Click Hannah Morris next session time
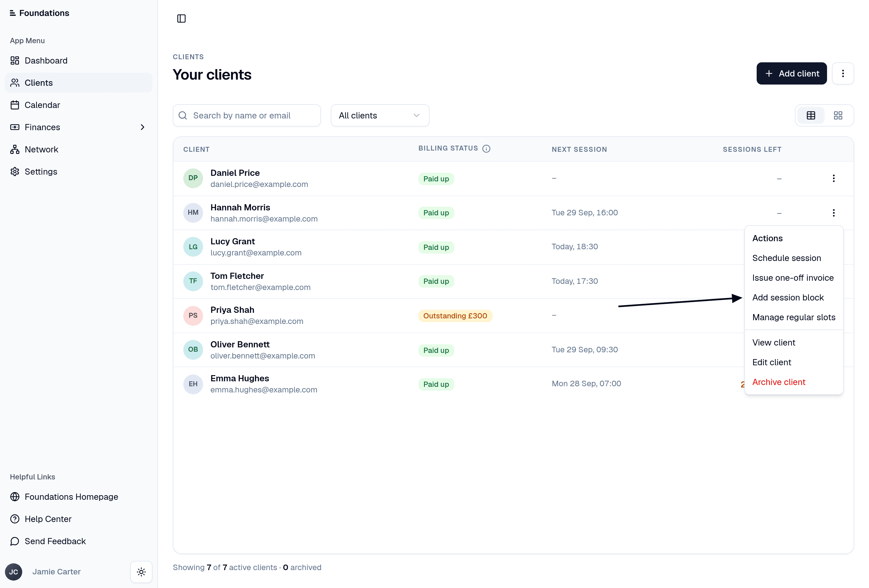 (x=584, y=213)
